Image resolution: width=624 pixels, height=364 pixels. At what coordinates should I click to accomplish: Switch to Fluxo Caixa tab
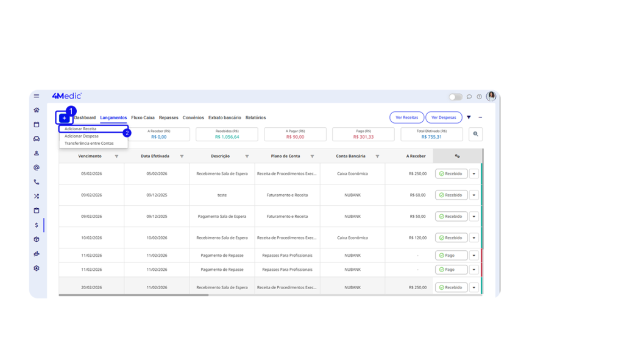pos(143,117)
